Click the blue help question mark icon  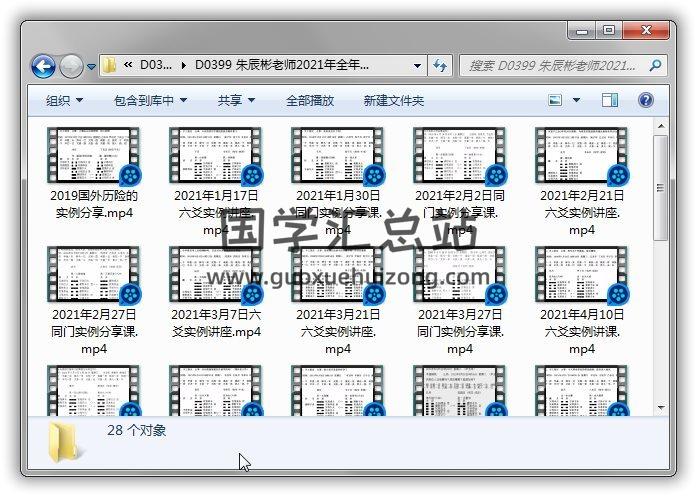coord(645,100)
